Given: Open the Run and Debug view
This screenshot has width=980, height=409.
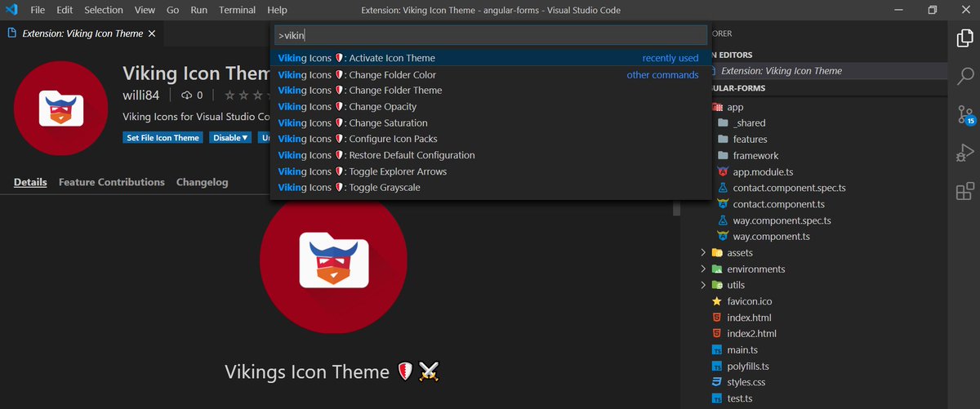Looking at the screenshot, I should 965,153.
